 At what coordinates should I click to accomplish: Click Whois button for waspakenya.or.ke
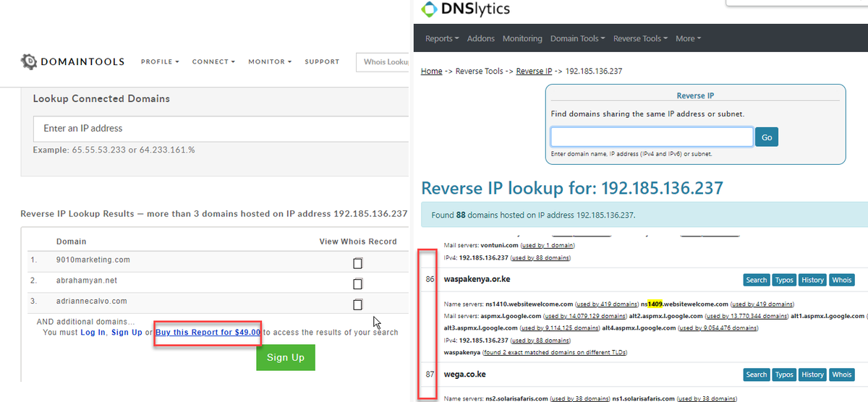pos(841,280)
